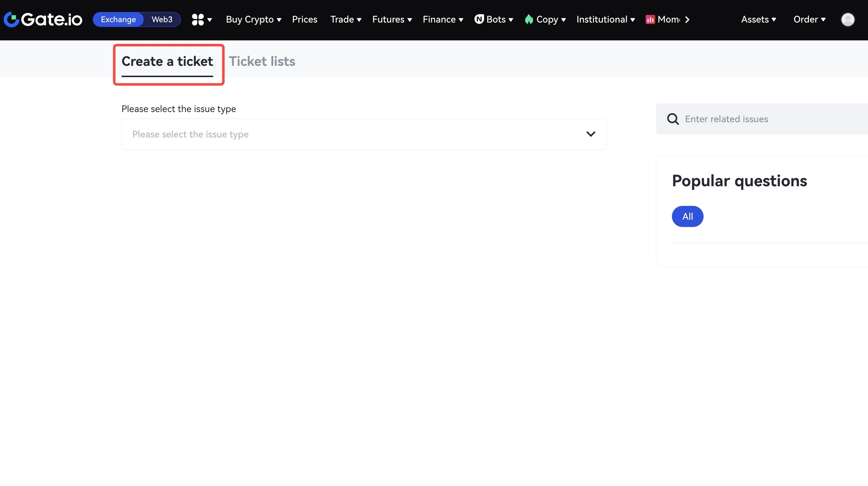Viewport: 868px width, 486px height.
Task: Select the Create a ticket tab
Action: coord(167,61)
